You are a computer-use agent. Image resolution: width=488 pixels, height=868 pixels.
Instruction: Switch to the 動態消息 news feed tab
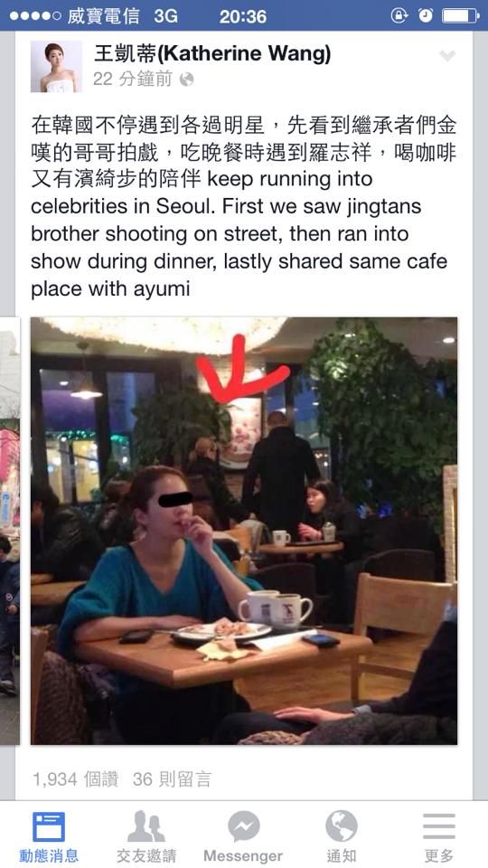pyautogui.click(x=49, y=835)
